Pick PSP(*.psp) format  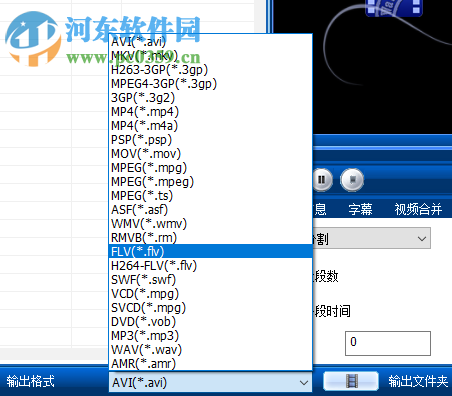click(210, 140)
